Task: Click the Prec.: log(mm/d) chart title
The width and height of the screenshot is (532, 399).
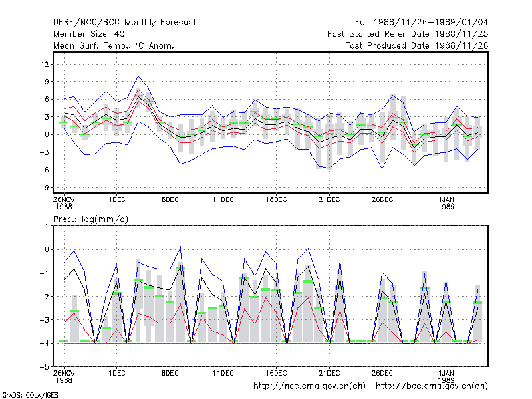Action: (90, 219)
